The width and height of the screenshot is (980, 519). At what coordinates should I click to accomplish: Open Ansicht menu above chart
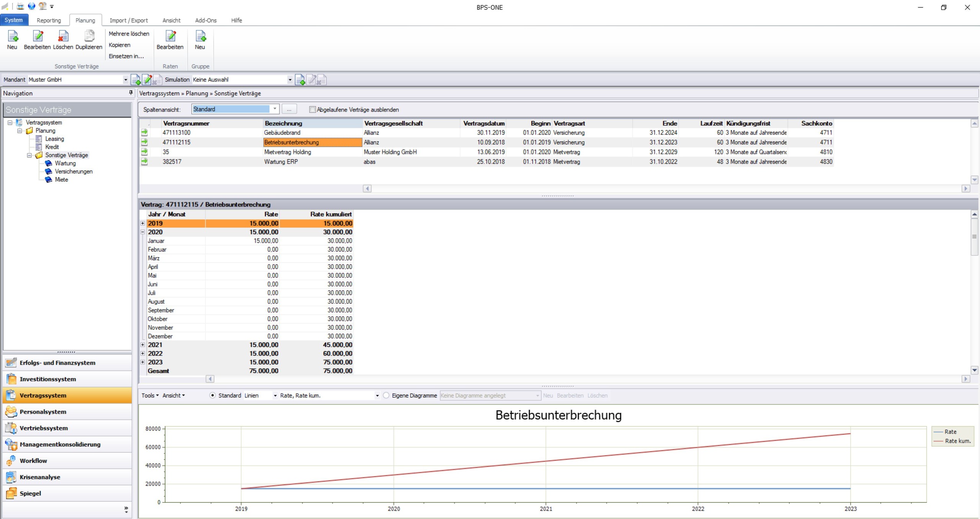pos(173,395)
